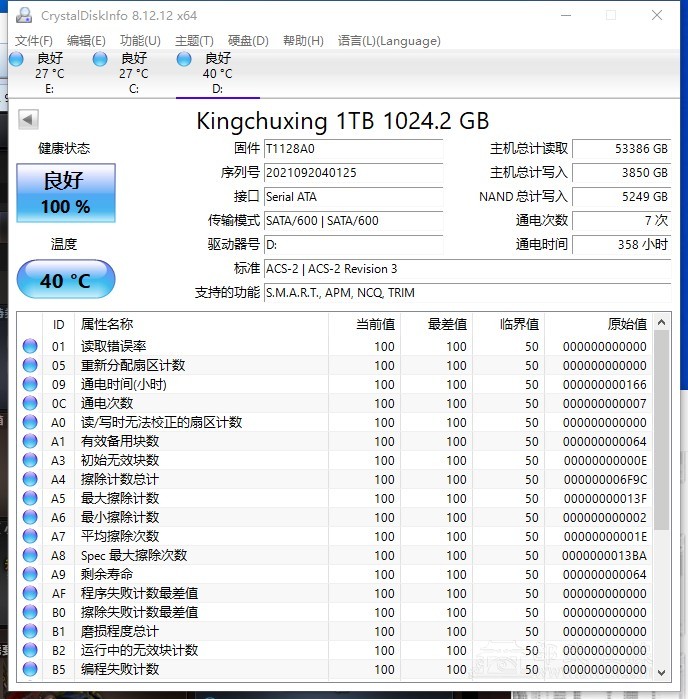Select drive E: status orb

tap(16, 59)
